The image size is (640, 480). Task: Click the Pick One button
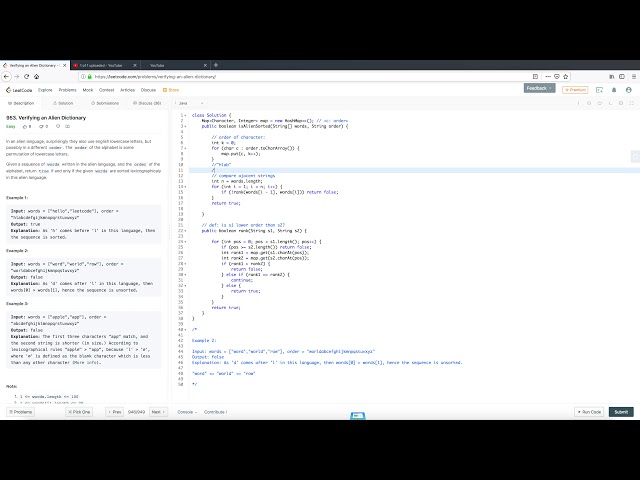click(x=79, y=412)
